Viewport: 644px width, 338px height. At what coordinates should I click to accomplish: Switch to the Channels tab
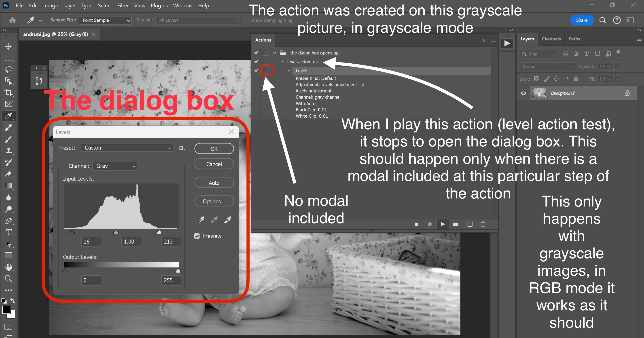pyautogui.click(x=551, y=39)
